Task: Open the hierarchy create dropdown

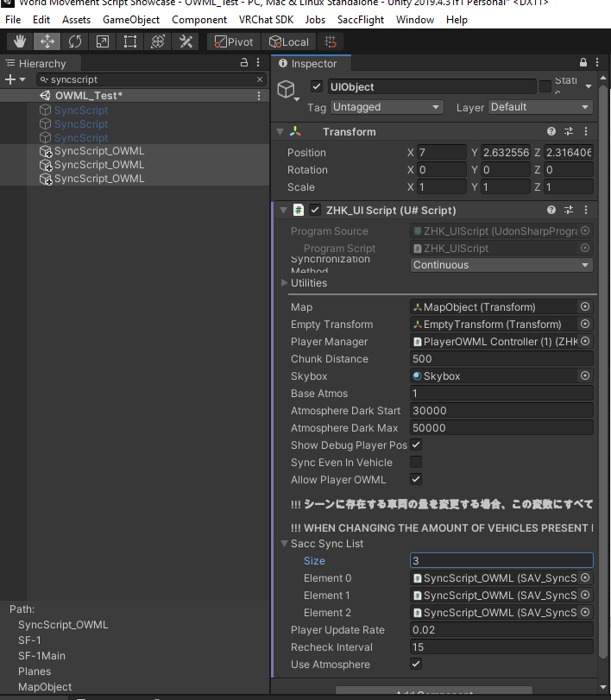Action: pos(16,79)
